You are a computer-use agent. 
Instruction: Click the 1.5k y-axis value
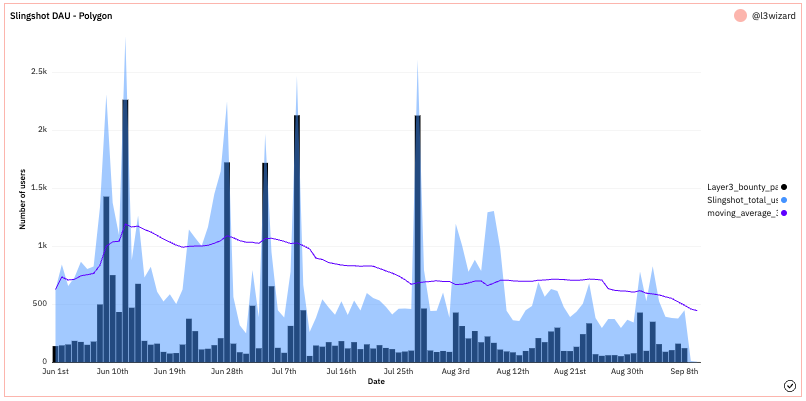click(x=40, y=188)
